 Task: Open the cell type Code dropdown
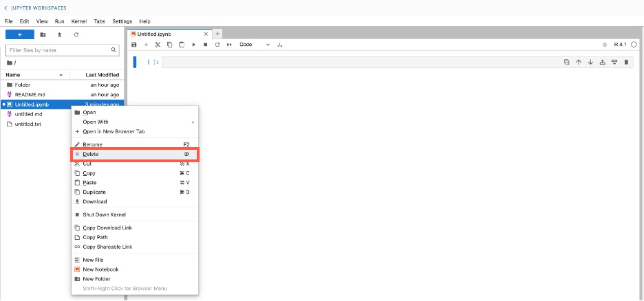[x=255, y=45]
